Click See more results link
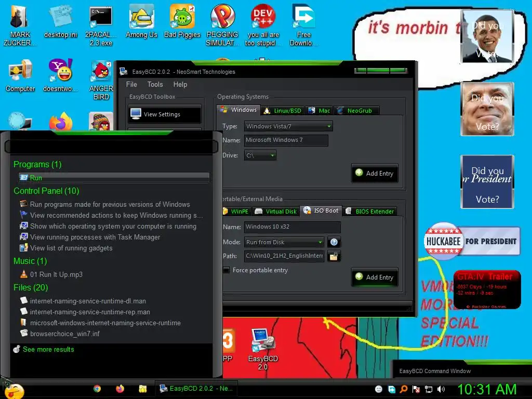The image size is (532, 399). coord(48,349)
